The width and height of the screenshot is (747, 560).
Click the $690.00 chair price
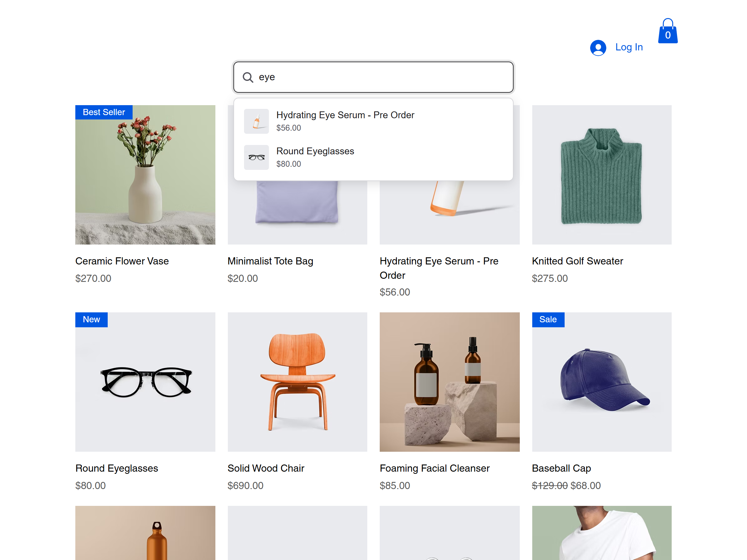pyautogui.click(x=245, y=486)
